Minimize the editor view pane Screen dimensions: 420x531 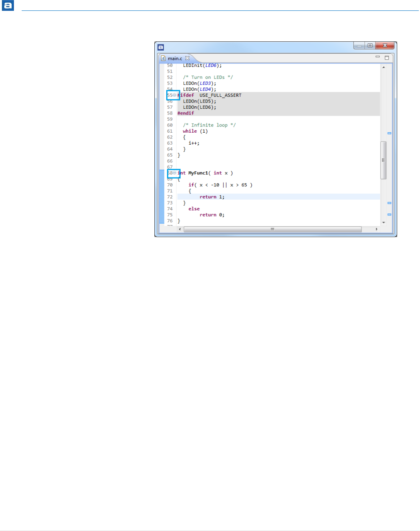click(x=377, y=57)
